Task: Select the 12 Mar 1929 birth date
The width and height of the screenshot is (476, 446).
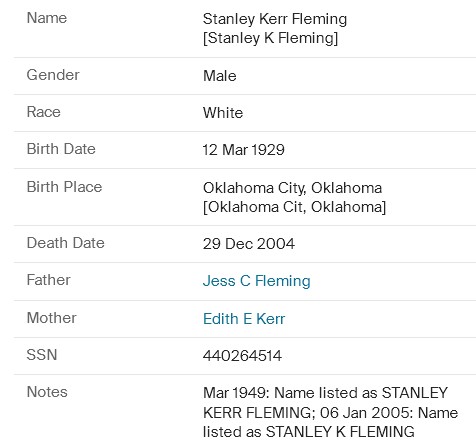Action: [x=244, y=150]
